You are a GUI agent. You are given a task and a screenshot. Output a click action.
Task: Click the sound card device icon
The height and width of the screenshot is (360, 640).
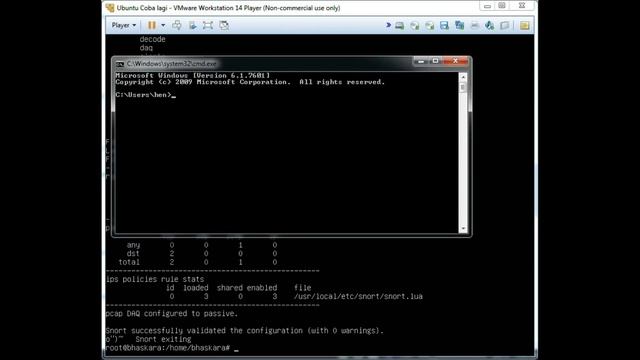pyautogui.click(x=489, y=26)
